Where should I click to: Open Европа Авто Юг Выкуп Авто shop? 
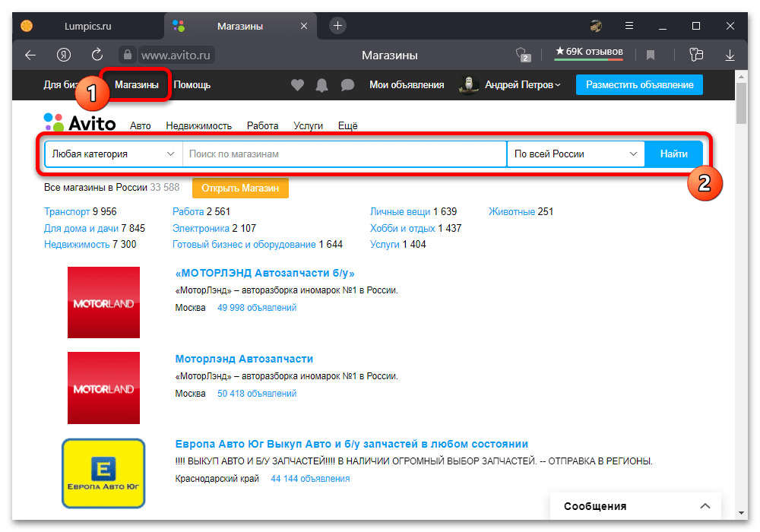click(x=351, y=445)
